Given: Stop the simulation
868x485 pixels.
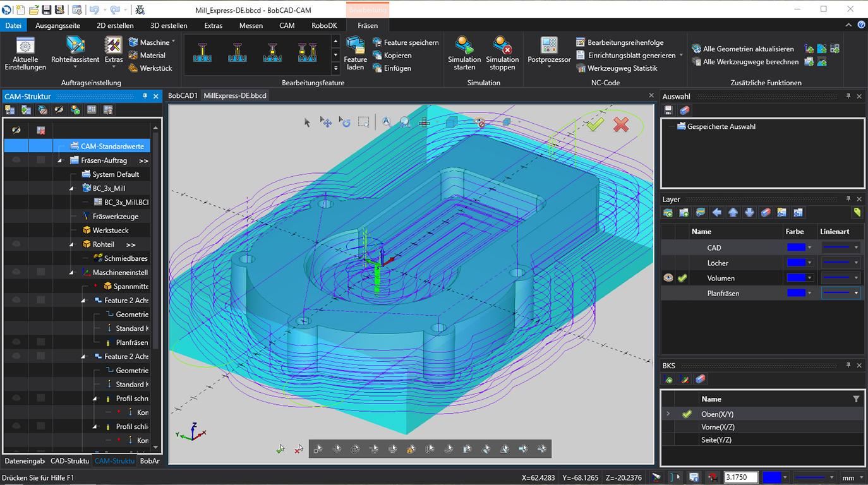Looking at the screenshot, I should 502,53.
